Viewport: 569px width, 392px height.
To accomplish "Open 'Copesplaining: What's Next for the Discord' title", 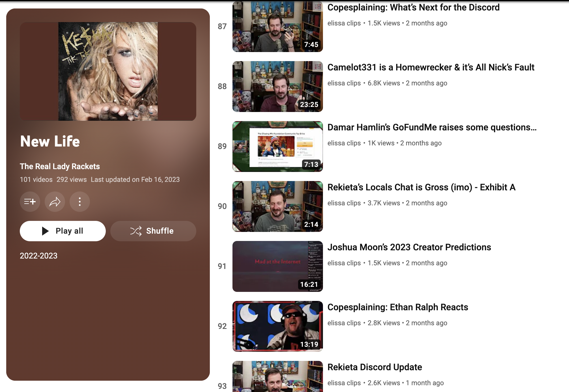I will [413, 7].
